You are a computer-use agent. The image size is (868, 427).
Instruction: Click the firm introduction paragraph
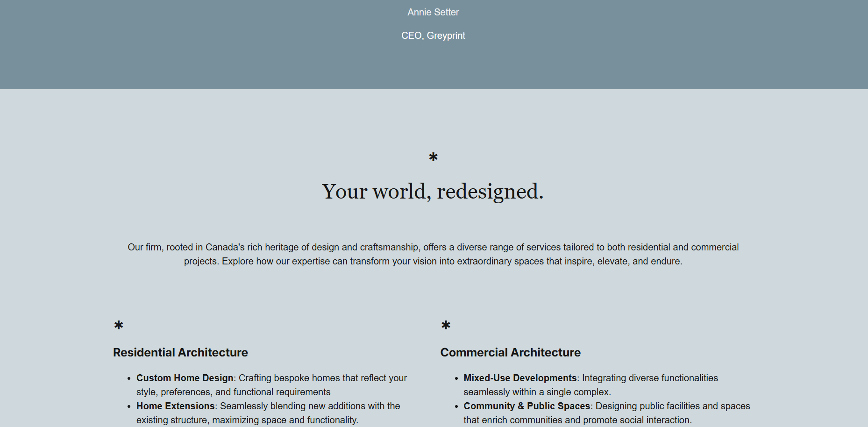click(x=433, y=254)
